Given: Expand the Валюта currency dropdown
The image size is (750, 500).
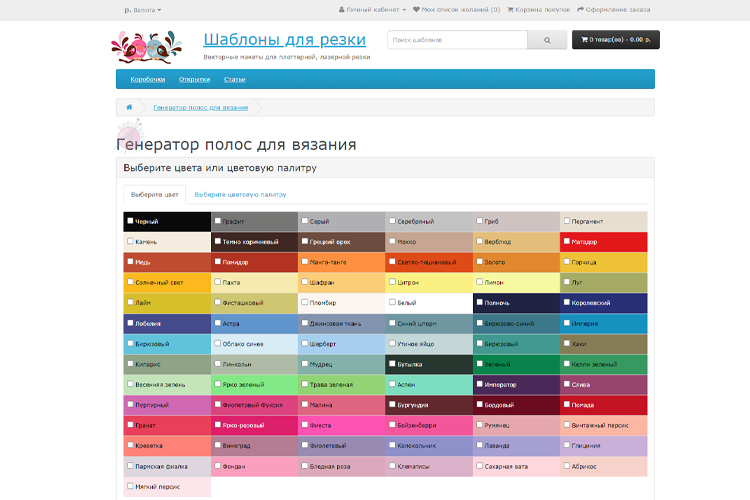Looking at the screenshot, I should tap(142, 10).
